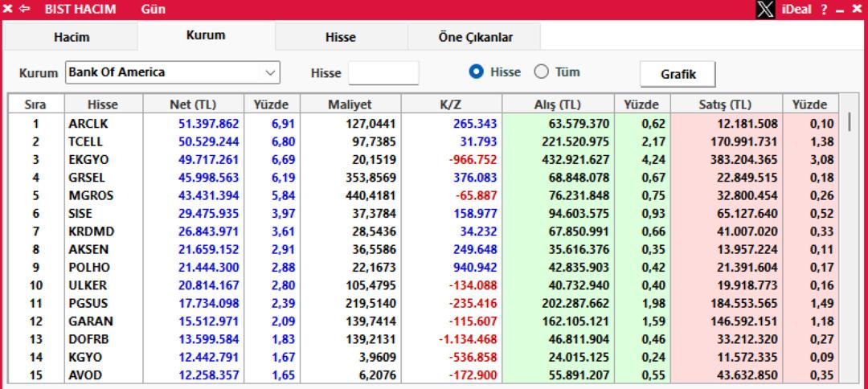
Task: Minimize the BIST HACIM window
Action: pos(841,10)
